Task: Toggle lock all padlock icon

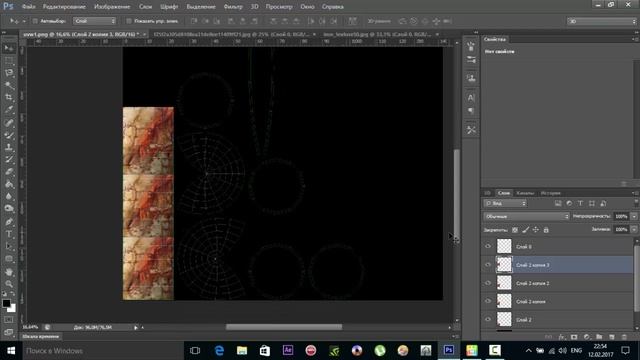Action: 546,230
